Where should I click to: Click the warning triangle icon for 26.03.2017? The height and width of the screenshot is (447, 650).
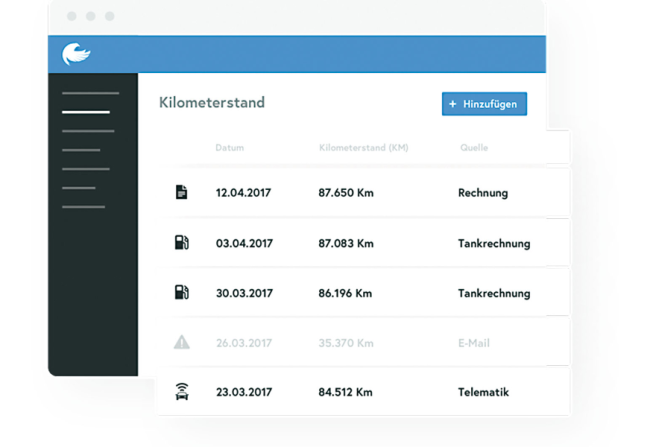coord(181,343)
